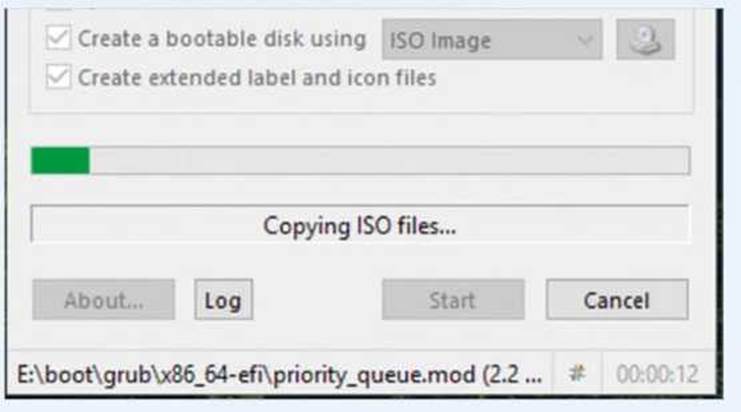Cancel the ISO copying operation
Viewport: 741px width, 412px height.
(617, 300)
